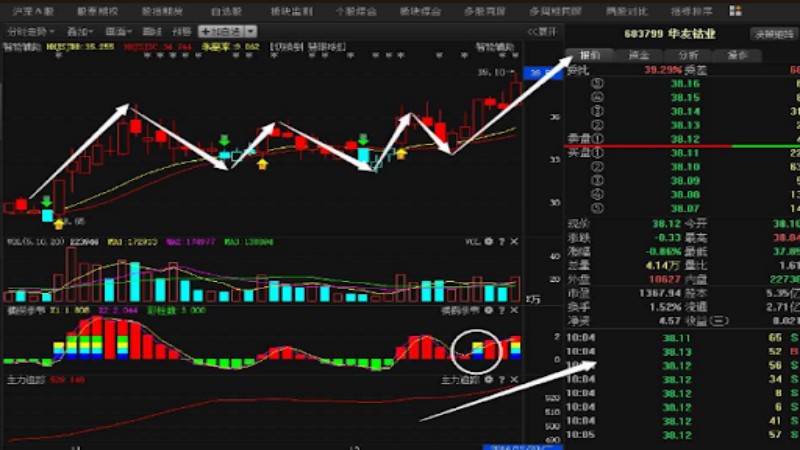The width and height of the screenshot is (800, 450).
Task: Open the 个股综合 menu item
Action: pyautogui.click(x=356, y=11)
